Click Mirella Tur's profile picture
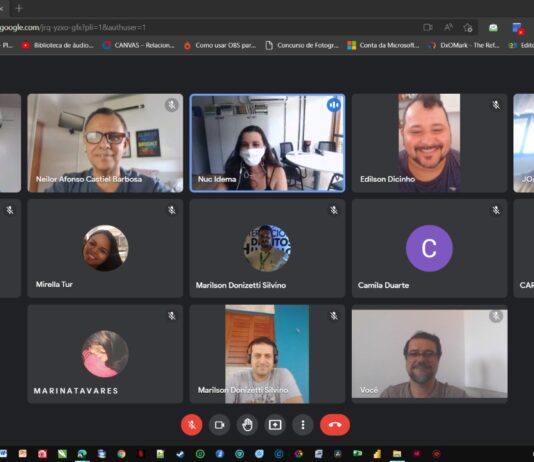Viewport: 534px width, 462px height. [x=105, y=248]
